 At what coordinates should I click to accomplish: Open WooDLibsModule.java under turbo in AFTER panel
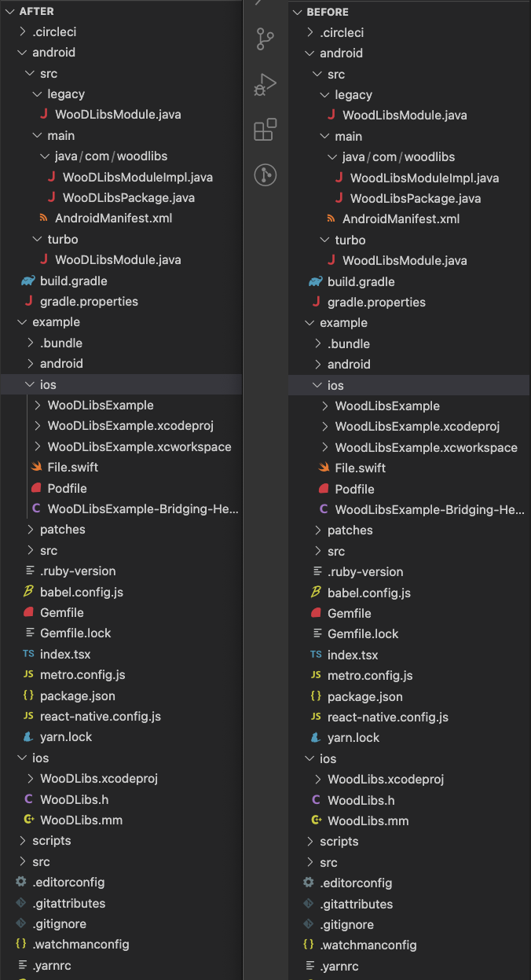118,259
